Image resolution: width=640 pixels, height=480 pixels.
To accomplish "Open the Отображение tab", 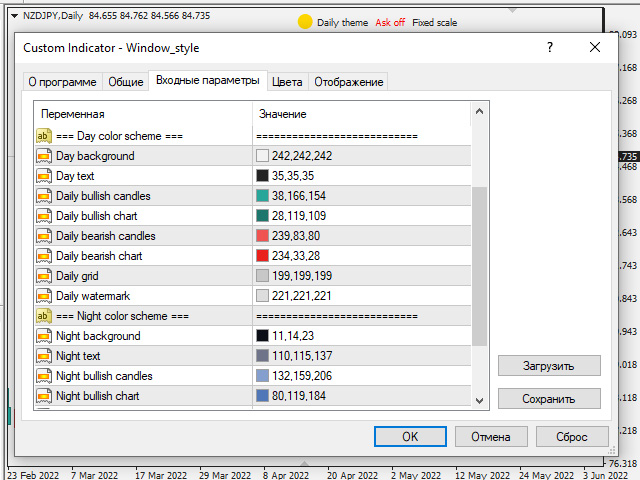I will pyautogui.click(x=349, y=82).
